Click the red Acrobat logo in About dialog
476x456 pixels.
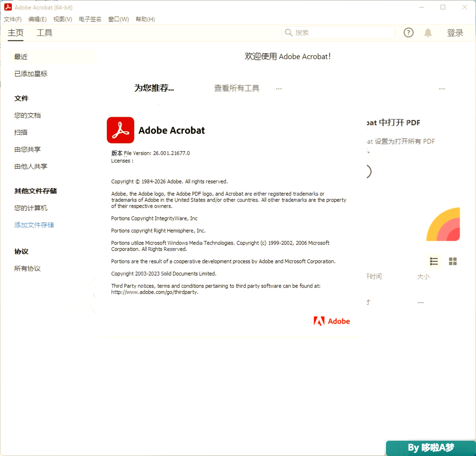click(120, 130)
